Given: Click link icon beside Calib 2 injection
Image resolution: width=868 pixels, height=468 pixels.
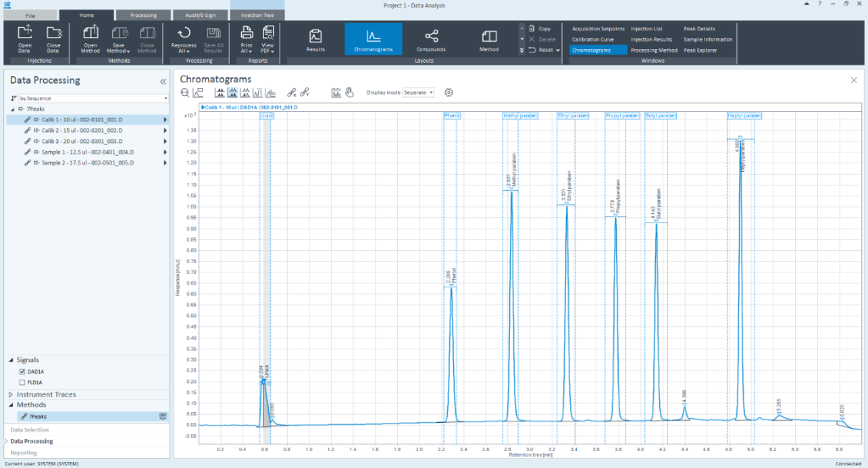Looking at the screenshot, I should coord(27,131).
